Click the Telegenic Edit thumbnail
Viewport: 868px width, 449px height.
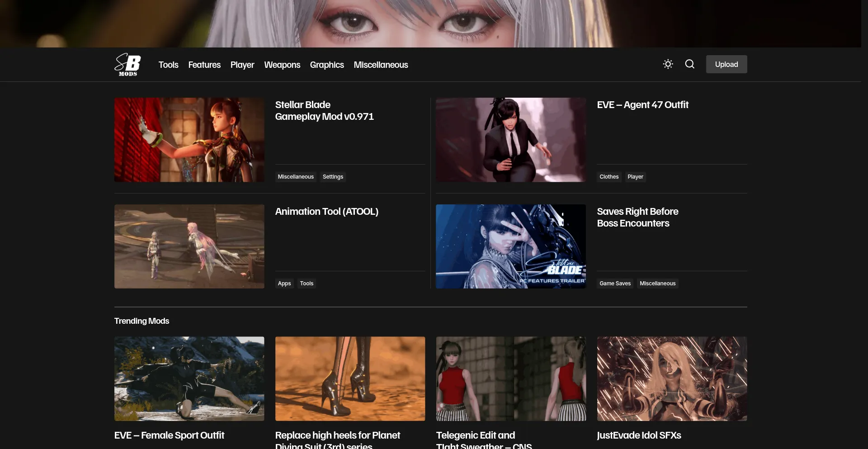(511, 378)
